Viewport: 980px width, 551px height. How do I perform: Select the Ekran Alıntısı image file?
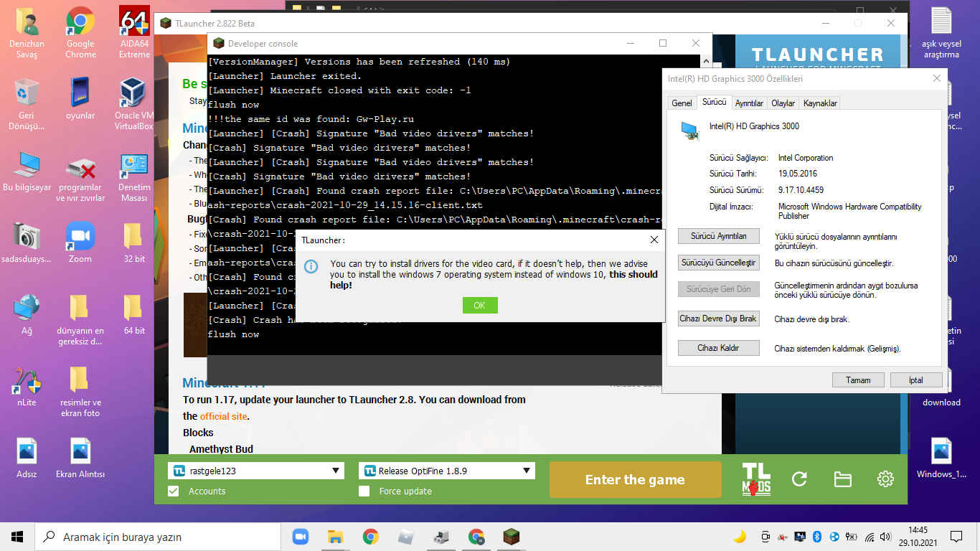coord(80,458)
